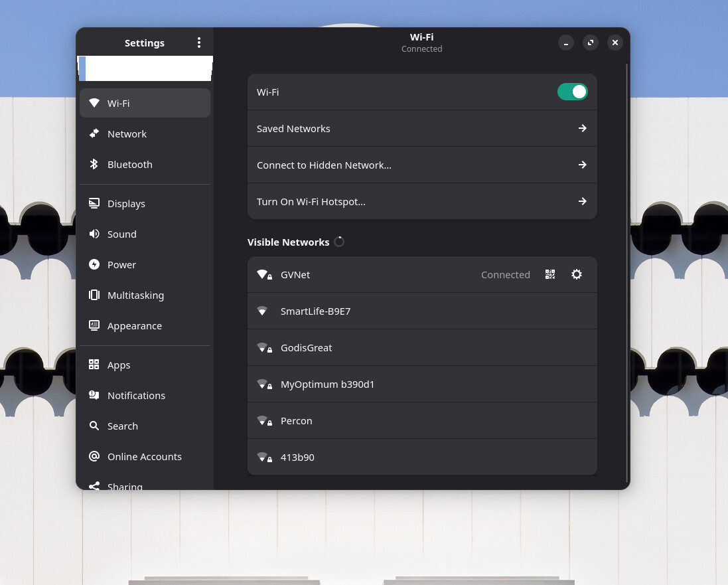Screen dimensions: 728x585
Task: Open the Settings three-dot menu
Action: 198,42
